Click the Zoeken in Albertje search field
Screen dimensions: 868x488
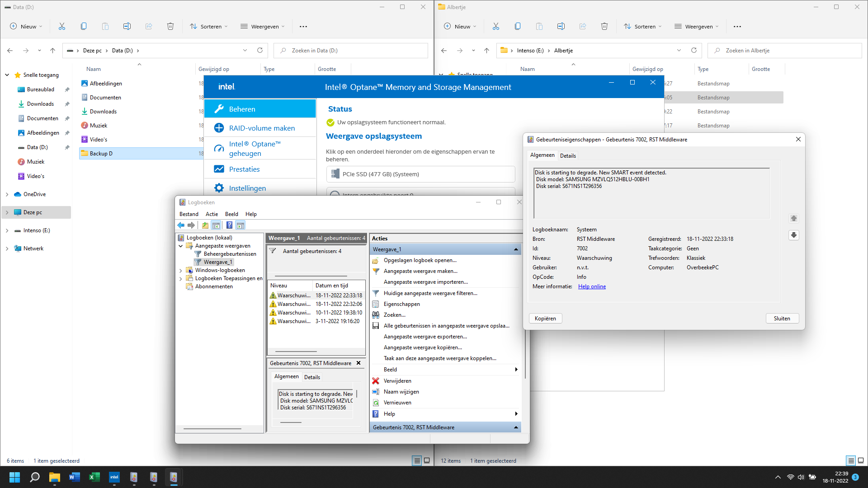(x=784, y=50)
